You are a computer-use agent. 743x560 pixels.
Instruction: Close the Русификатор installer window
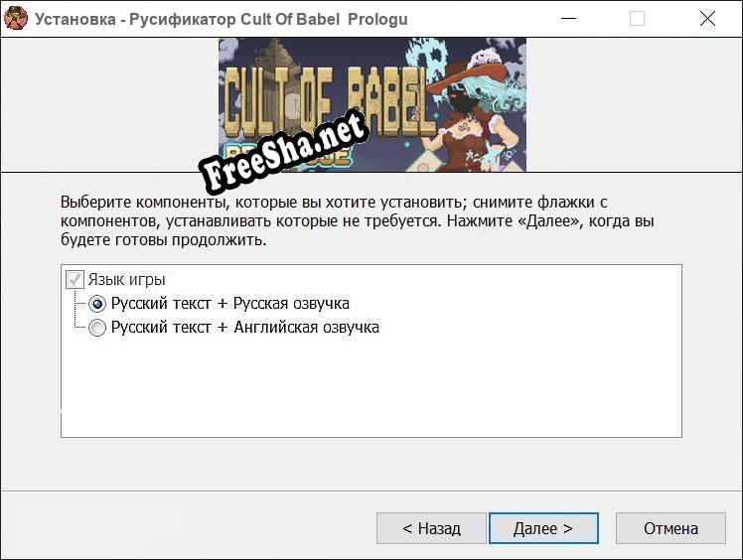(x=707, y=19)
